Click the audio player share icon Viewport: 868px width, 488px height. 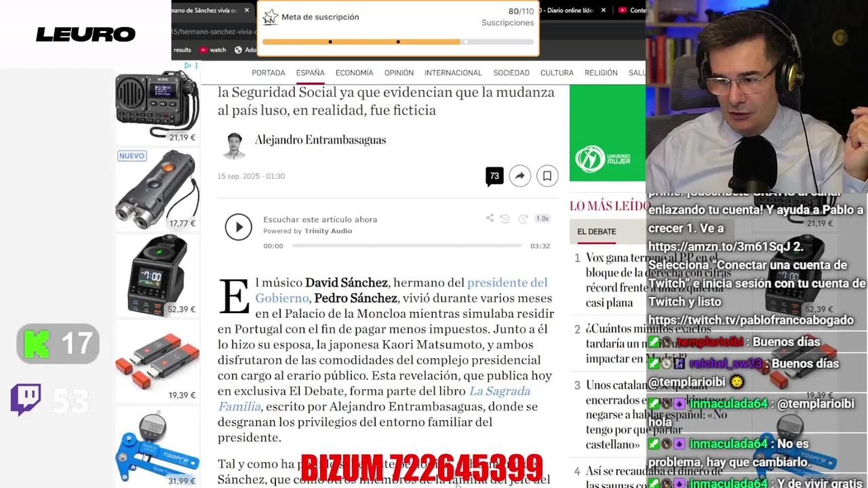[490, 218]
